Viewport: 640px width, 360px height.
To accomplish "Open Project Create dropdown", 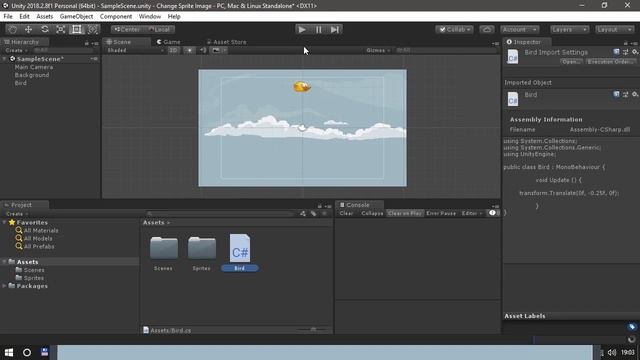I will (16, 214).
